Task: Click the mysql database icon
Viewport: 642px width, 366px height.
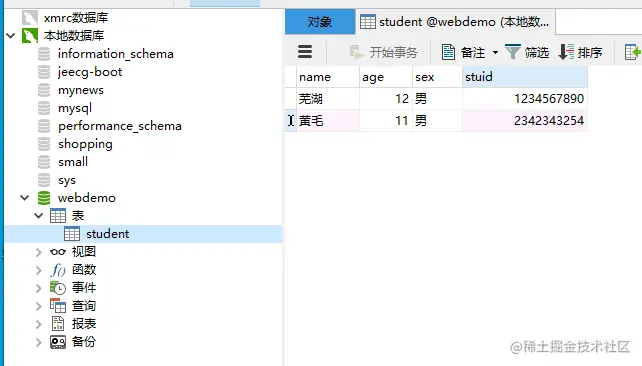Action: [44, 108]
